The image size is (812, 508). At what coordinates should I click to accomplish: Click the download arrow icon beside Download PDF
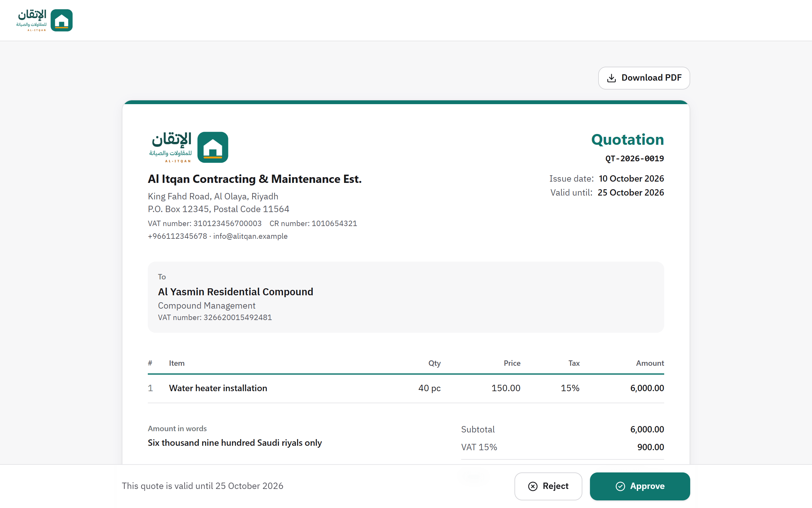(x=611, y=78)
